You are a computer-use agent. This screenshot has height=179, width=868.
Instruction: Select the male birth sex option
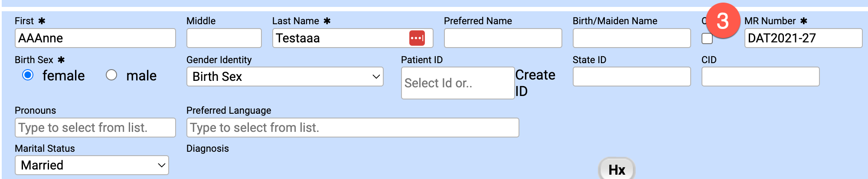pyautogui.click(x=111, y=75)
